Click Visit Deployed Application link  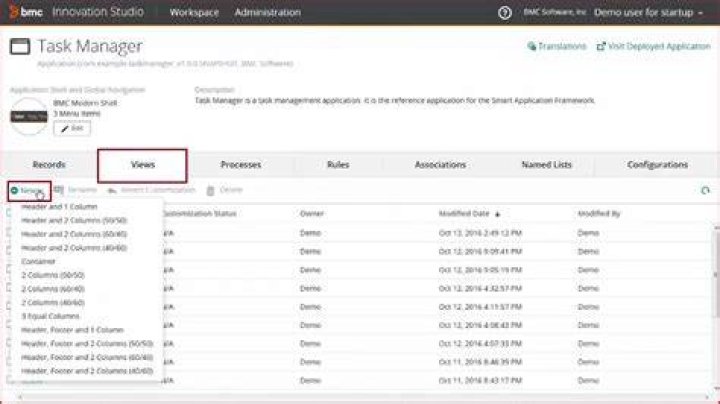point(659,46)
